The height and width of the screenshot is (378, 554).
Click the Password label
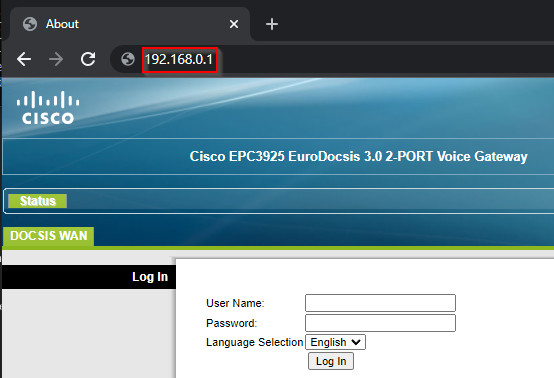tap(231, 323)
